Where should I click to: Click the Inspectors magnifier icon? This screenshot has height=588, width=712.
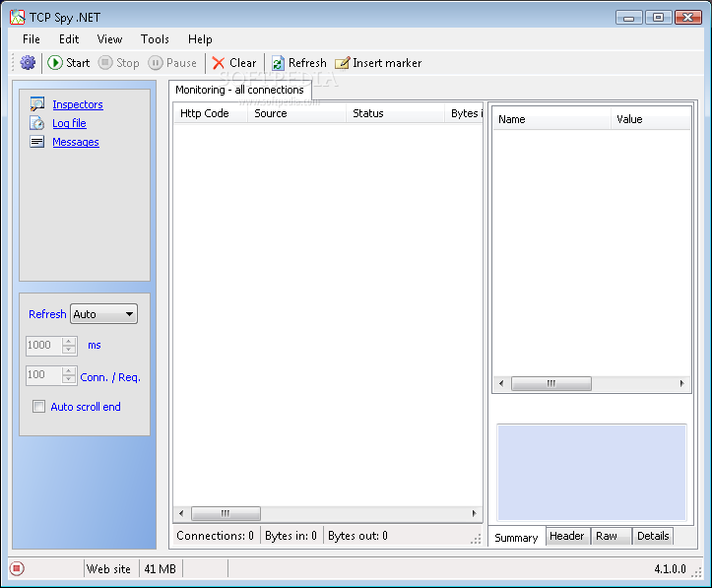coord(36,104)
